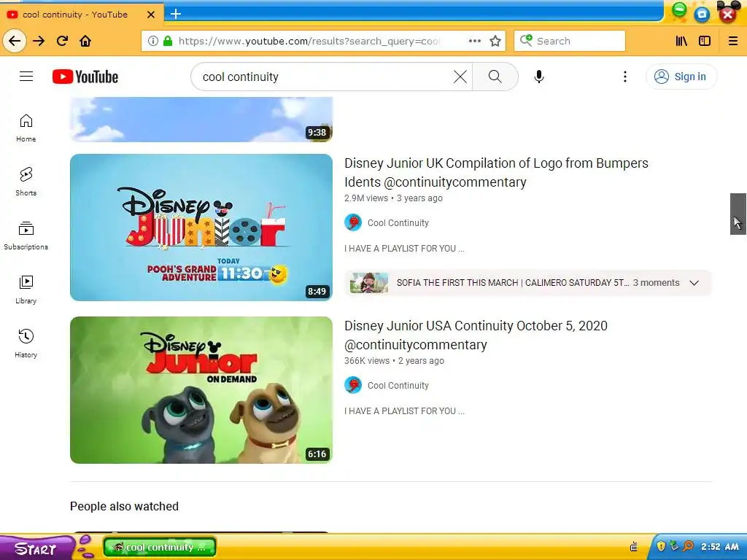
Task: Open Subscriptions in the sidebar
Action: pyautogui.click(x=26, y=236)
